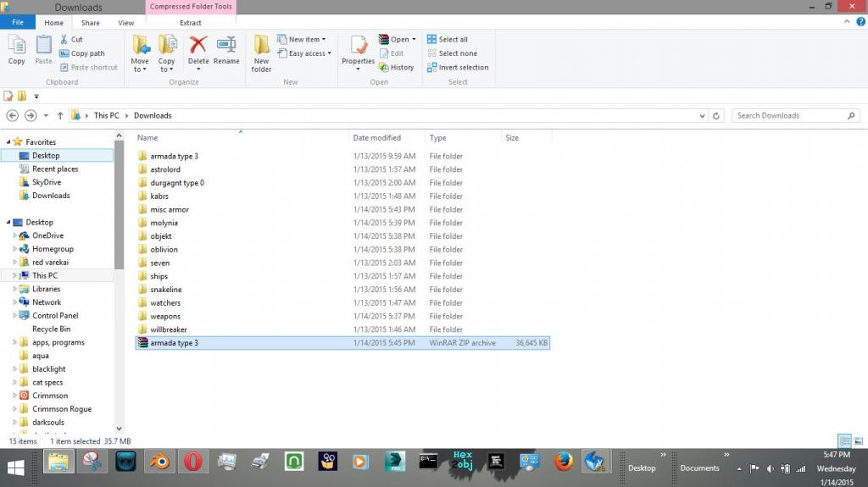The height and width of the screenshot is (487, 868).
Task: Click the Documents taskbar toolbar
Action: click(x=699, y=468)
